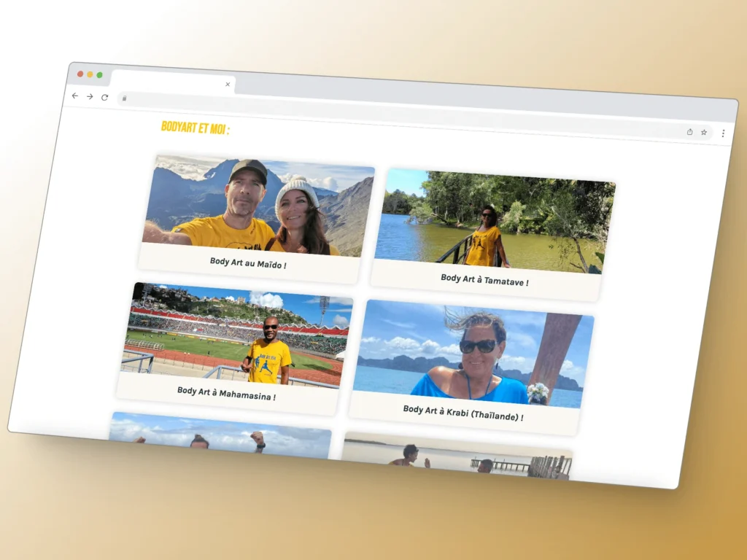Click the browser back arrow
The width and height of the screenshot is (747, 560).
click(x=74, y=96)
